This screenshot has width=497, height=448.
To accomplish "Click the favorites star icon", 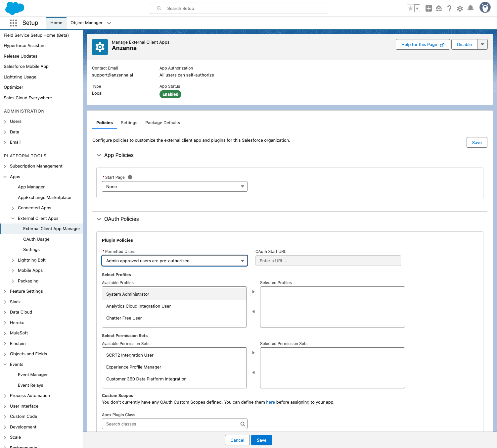I will [410, 9].
